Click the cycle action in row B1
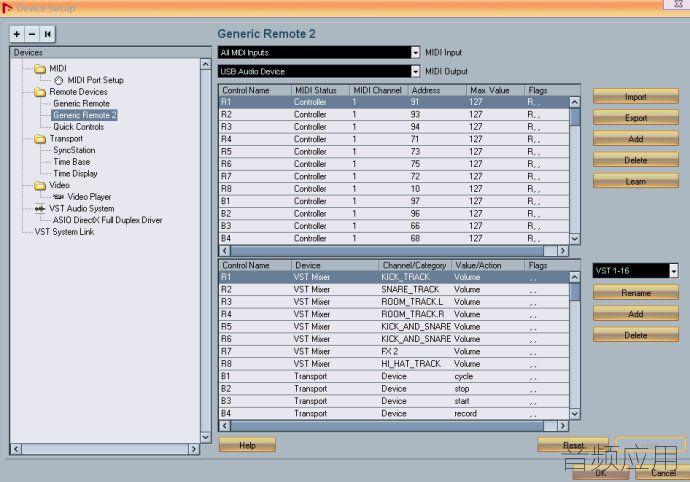The width and height of the screenshot is (690, 482). click(464, 376)
